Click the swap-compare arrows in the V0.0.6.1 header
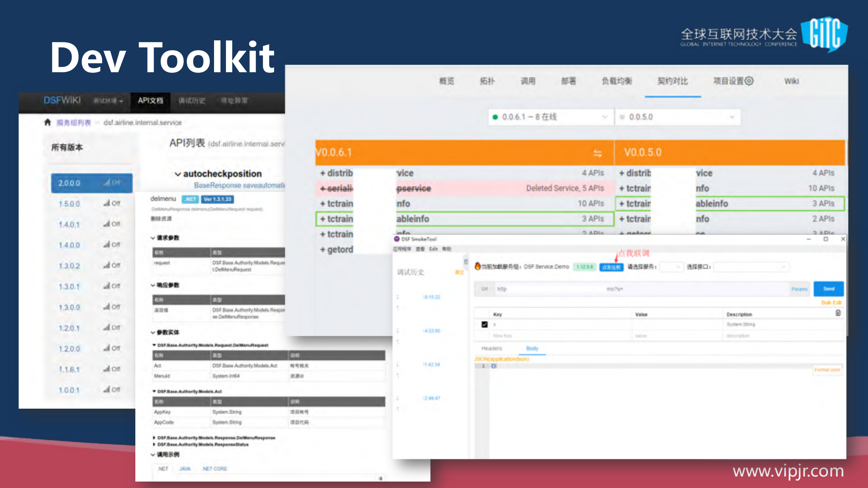Screen dimensions: 868x488 point(598,153)
